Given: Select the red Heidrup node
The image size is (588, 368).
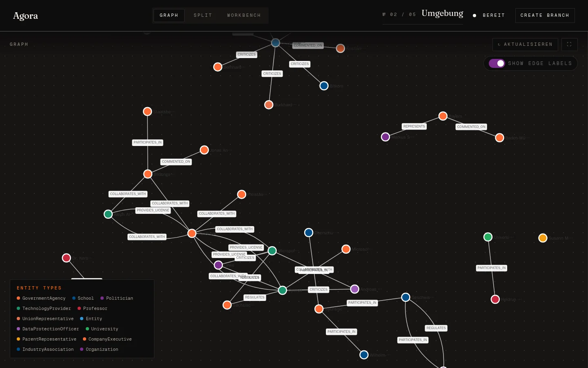Looking at the screenshot, I should 495,299.
